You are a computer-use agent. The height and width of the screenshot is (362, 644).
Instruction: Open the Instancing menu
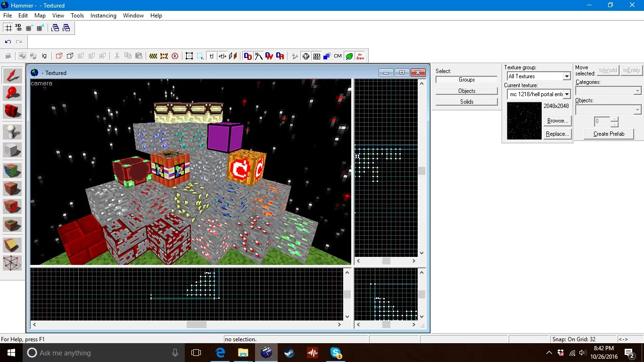(103, 16)
